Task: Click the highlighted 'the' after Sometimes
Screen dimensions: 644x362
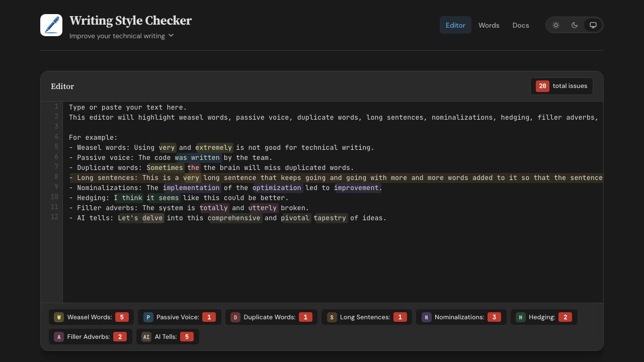Action: [x=194, y=167]
